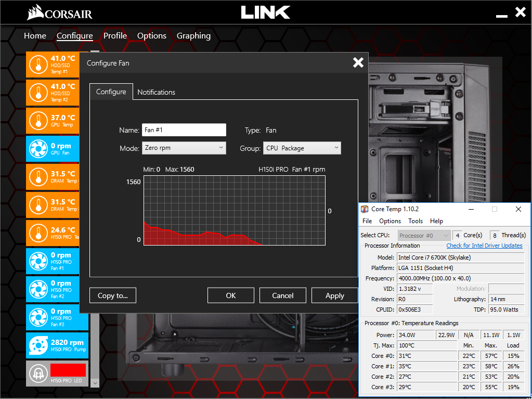
Task: Click the H150i PRO Fan #1 icon
Action: (x=38, y=261)
